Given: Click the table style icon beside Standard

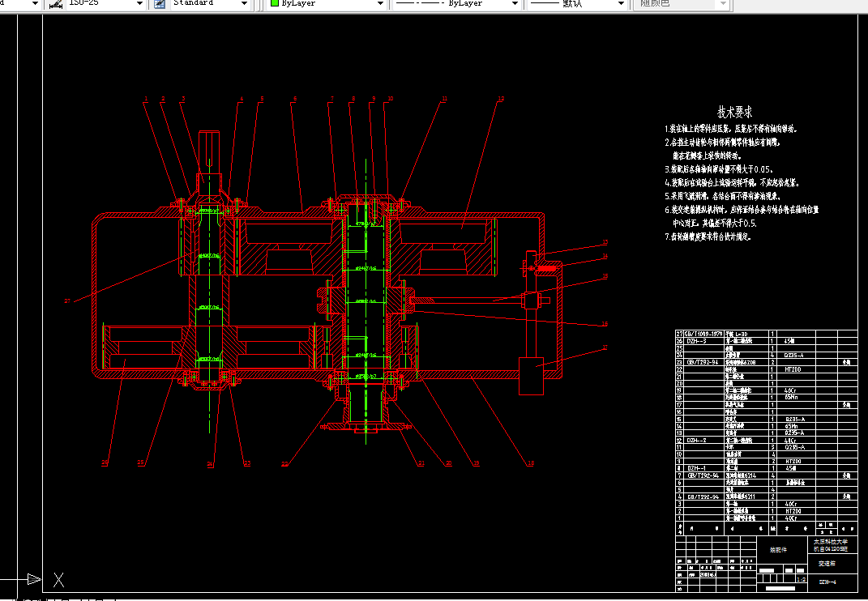Looking at the screenshot, I should [160, 3].
